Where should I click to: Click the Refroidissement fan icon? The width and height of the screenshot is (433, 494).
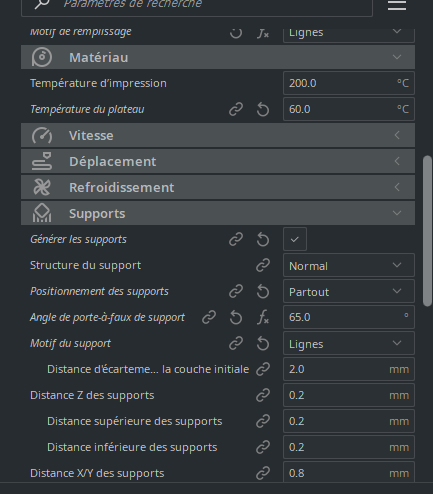42,187
